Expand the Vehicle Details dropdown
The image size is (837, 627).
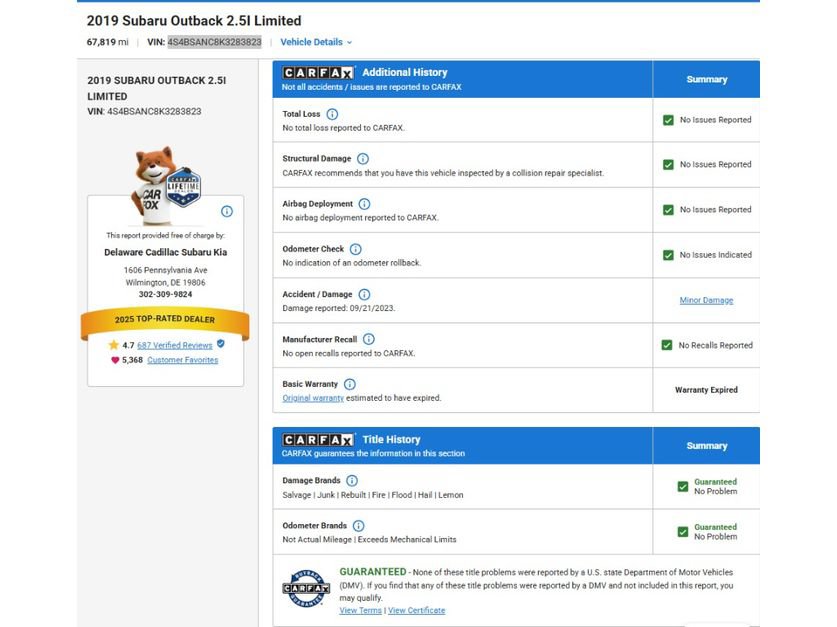point(316,42)
